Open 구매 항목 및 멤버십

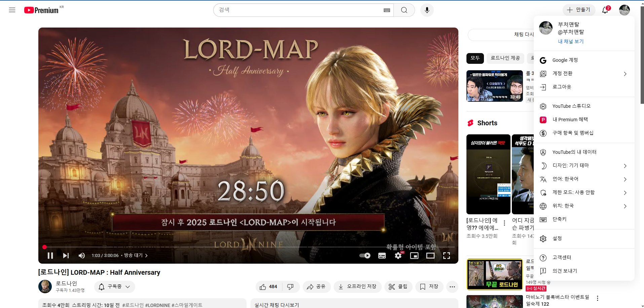pos(584,133)
